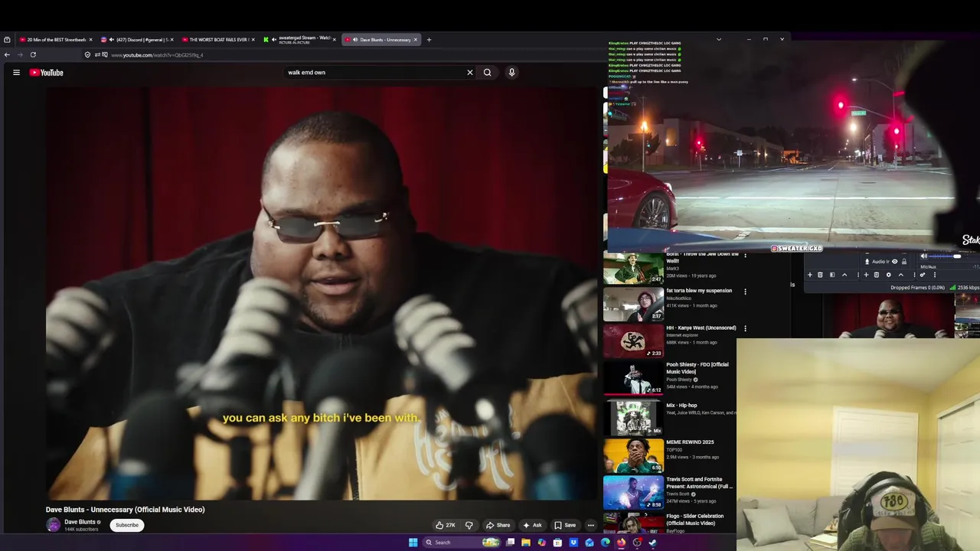
Task: Open OBS Studio from taskbar
Action: (637, 543)
